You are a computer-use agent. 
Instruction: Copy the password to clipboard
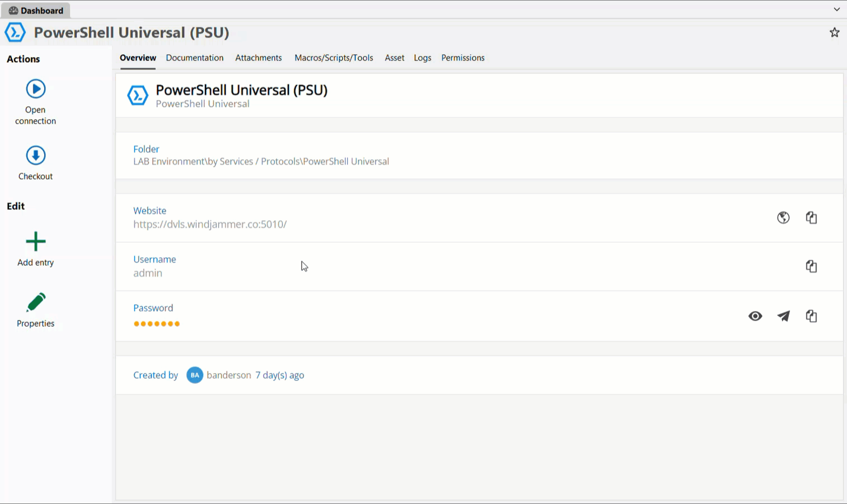coord(811,316)
